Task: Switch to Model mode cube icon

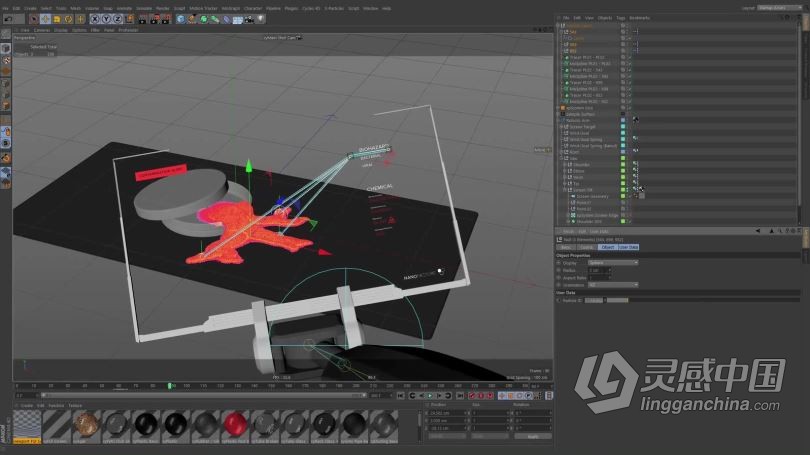Action: pos(6,48)
